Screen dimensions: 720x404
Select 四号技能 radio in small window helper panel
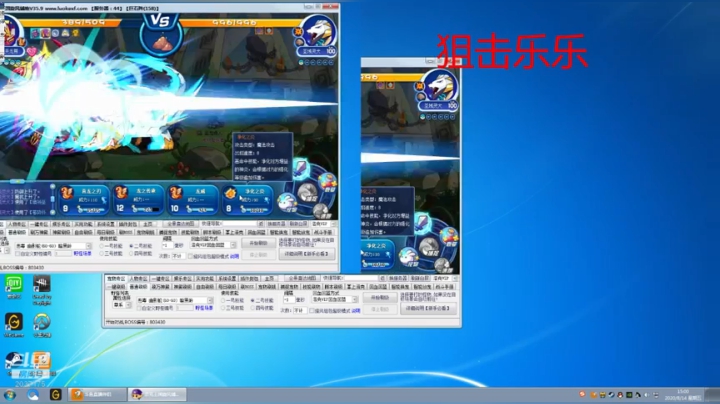[x=262, y=308]
